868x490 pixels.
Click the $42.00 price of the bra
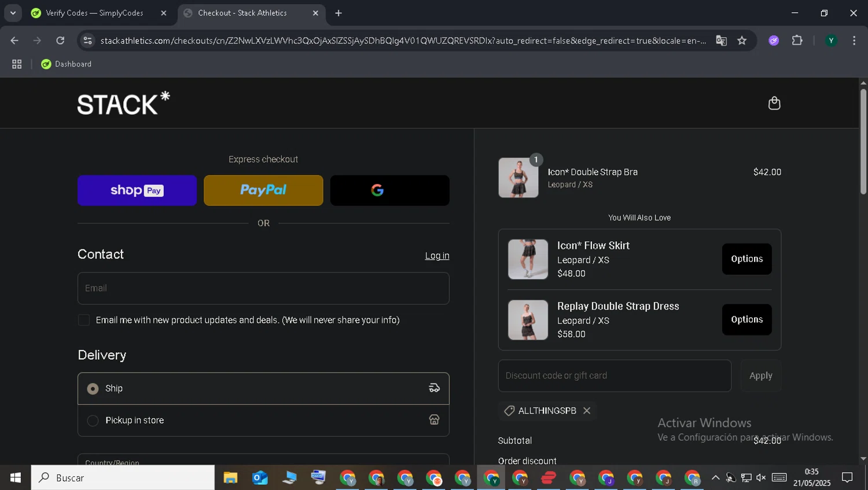click(767, 172)
